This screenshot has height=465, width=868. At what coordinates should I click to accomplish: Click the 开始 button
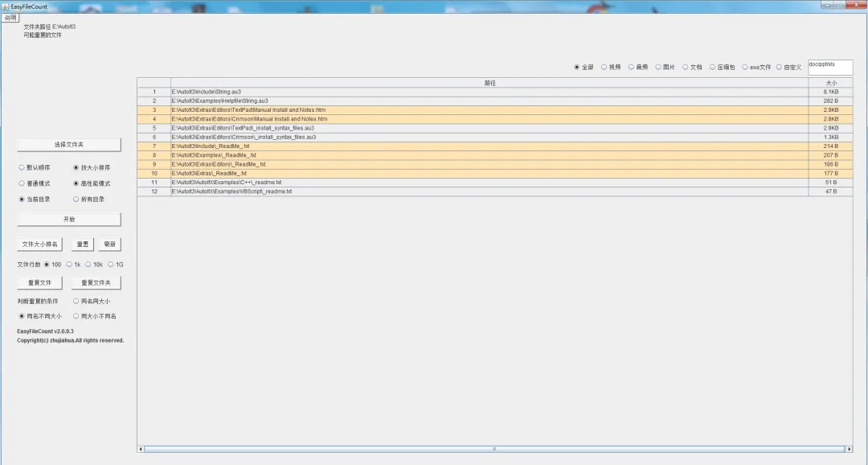pyautogui.click(x=69, y=220)
